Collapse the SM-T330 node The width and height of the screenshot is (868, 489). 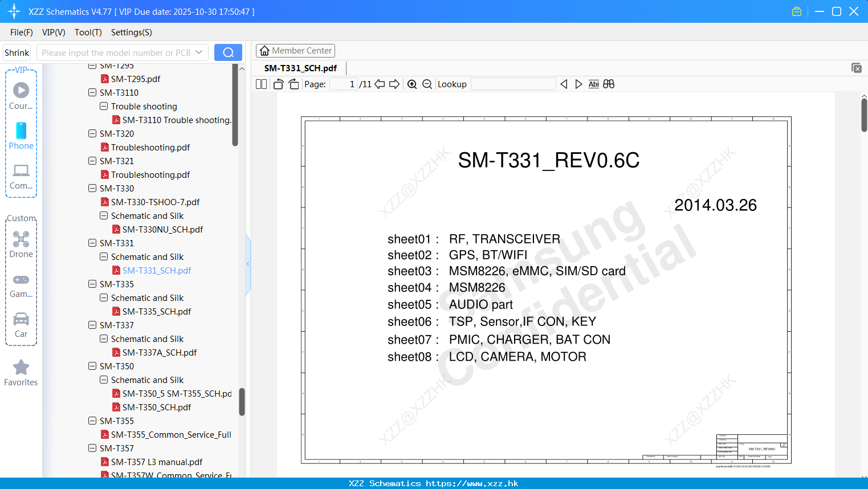tap(92, 188)
